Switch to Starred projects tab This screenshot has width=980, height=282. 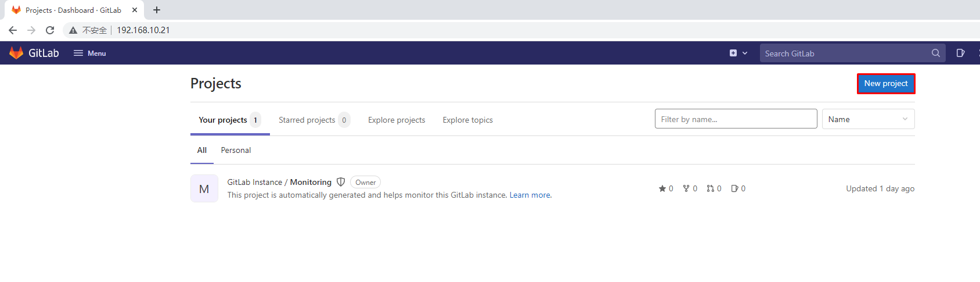pyautogui.click(x=307, y=120)
